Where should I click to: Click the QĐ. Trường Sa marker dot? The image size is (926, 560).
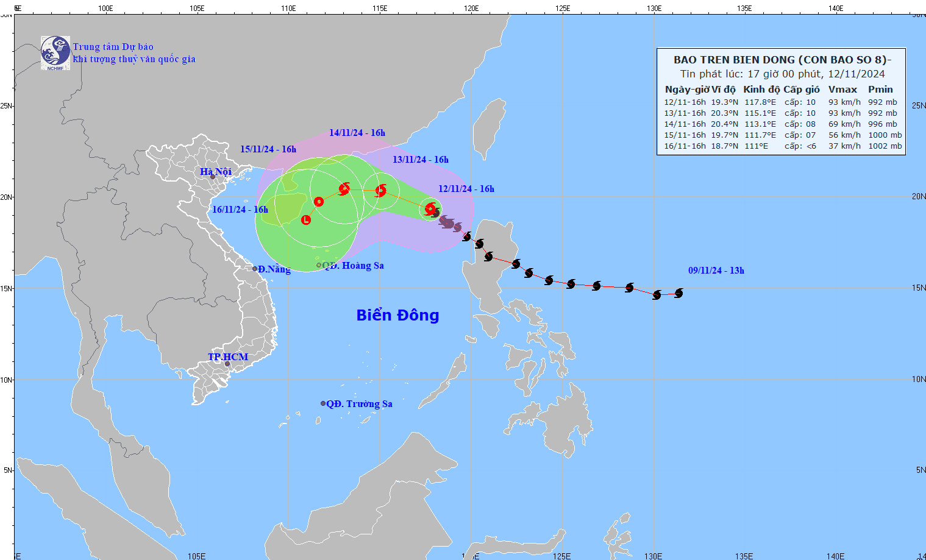(323, 403)
